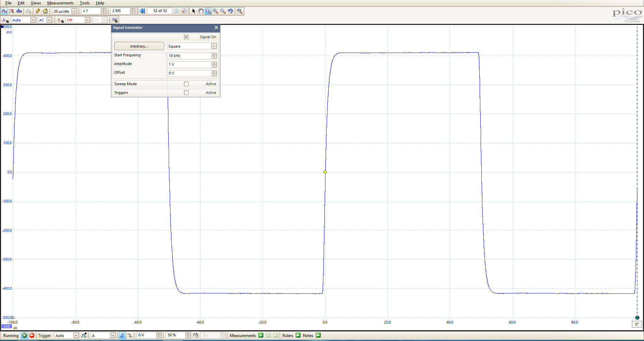Image resolution: width=644 pixels, height=341 pixels.
Task: Click the x 1 zoom factor stepper
Action: pos(103,11)
